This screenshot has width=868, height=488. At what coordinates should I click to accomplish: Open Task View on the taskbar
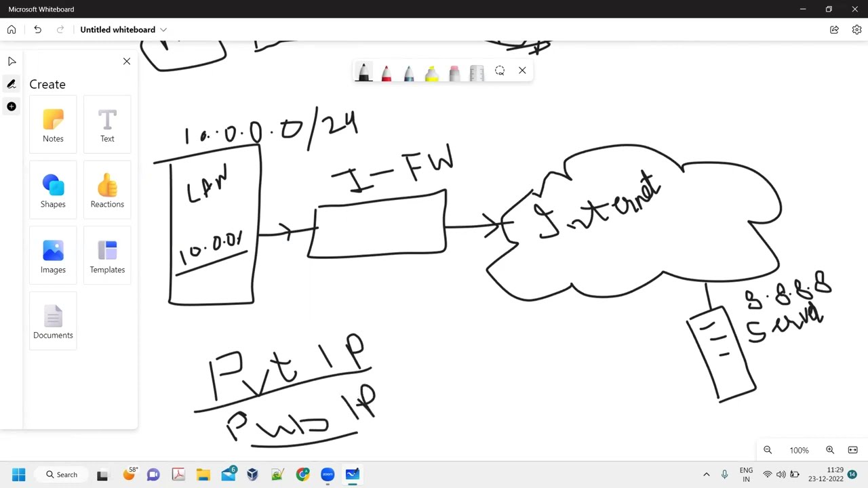[102, 475]
